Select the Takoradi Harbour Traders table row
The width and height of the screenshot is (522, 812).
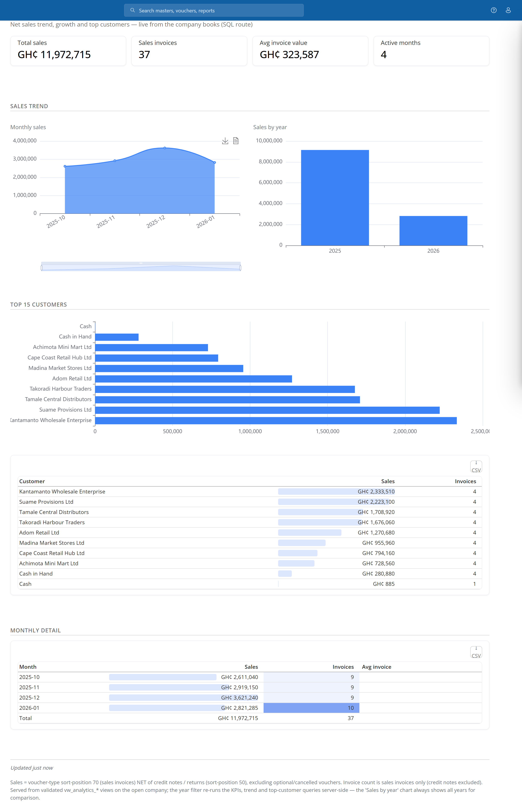[x=250, y=522]
